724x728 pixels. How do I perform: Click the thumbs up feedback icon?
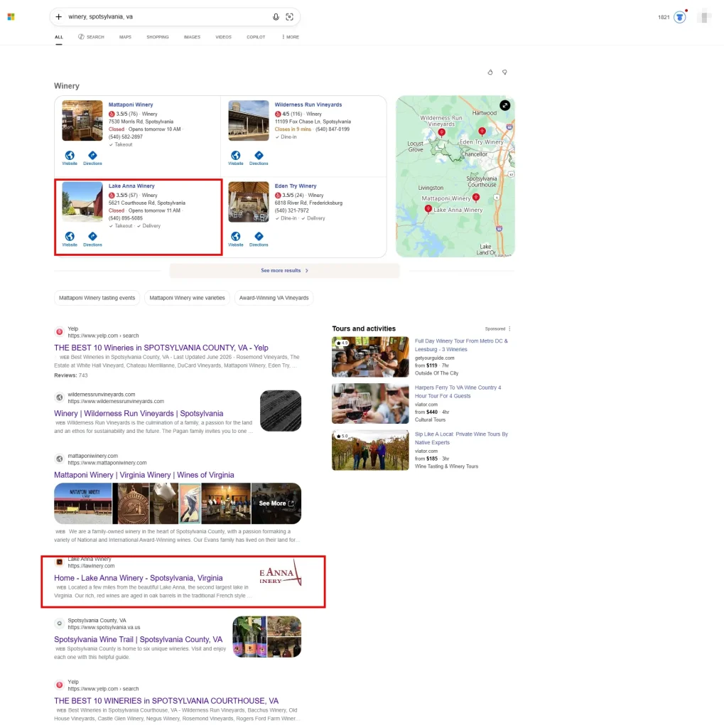(x=490, y=73)
